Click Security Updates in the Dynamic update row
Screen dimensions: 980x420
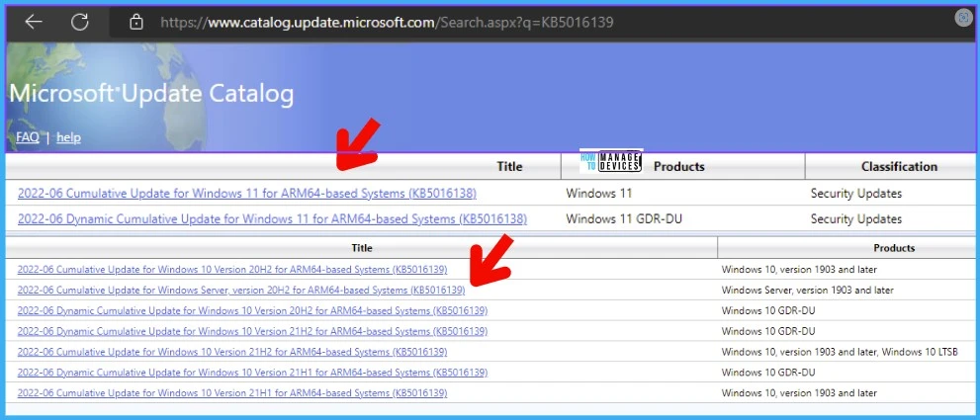point(856,219)
